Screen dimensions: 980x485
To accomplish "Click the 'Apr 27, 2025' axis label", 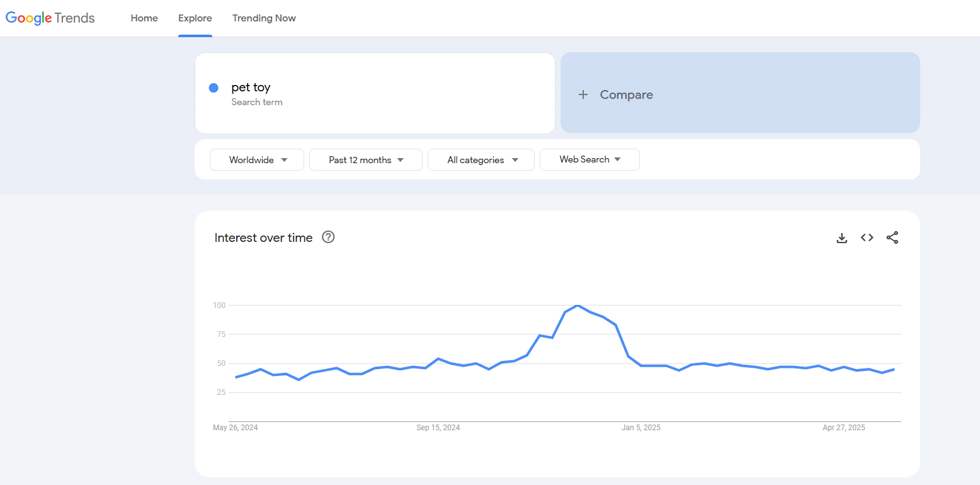I will pyautogui.click(x=844, y=428).
